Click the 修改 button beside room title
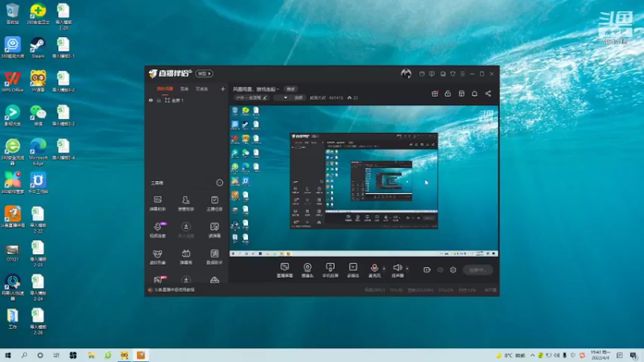Screen dimensions: 644x362 pyautogui.click(x=291, y=89)
